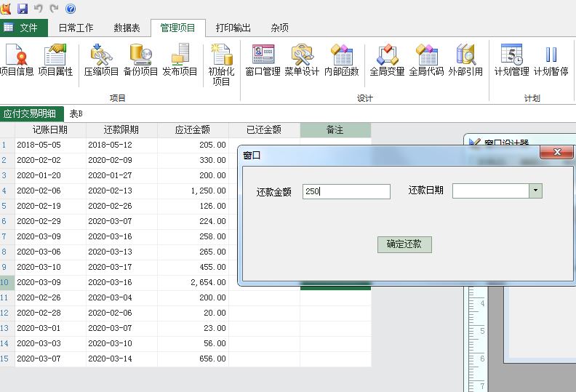
Task: Click cell 2020-02-28 in 记账日期 column
Action: (50, 313)
